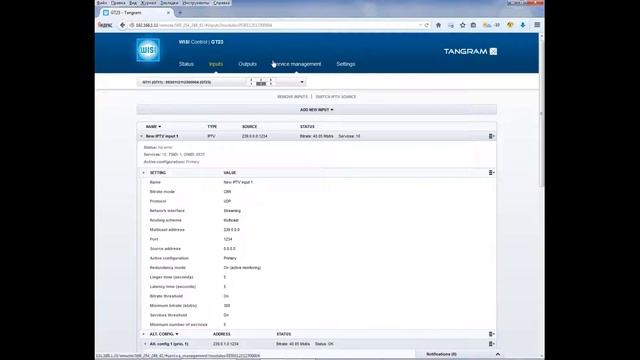Open actions menu icon in ALT. CONFIG. header row
The image size is (640, 360).
coord(491,334)
